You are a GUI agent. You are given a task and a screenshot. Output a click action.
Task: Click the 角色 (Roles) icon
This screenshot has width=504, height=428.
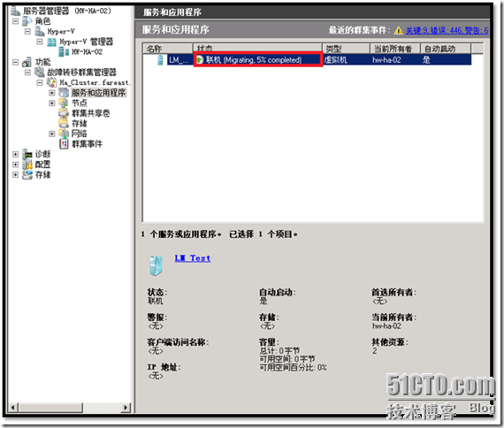click(x=27, y=21)
